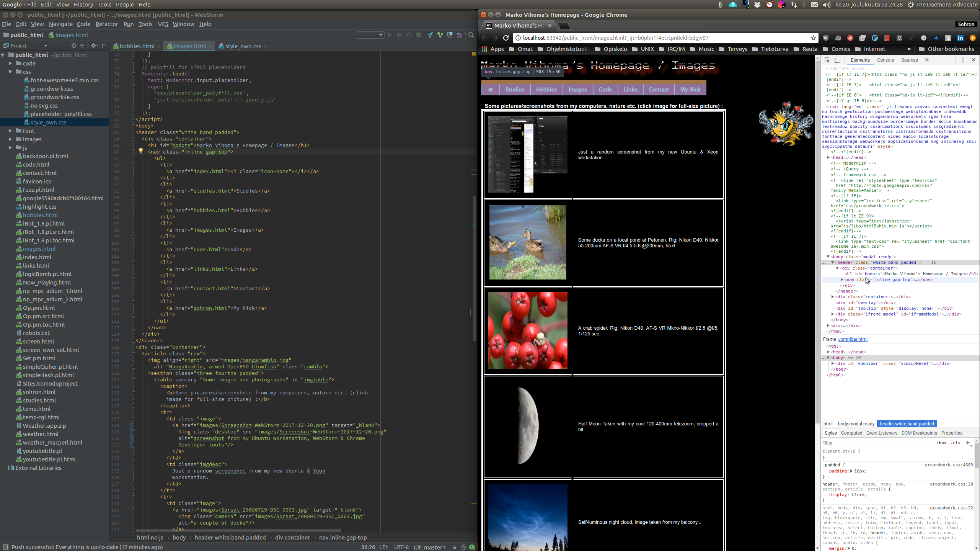
Task: Open WebStorm VCS menu
Action: 163,24
